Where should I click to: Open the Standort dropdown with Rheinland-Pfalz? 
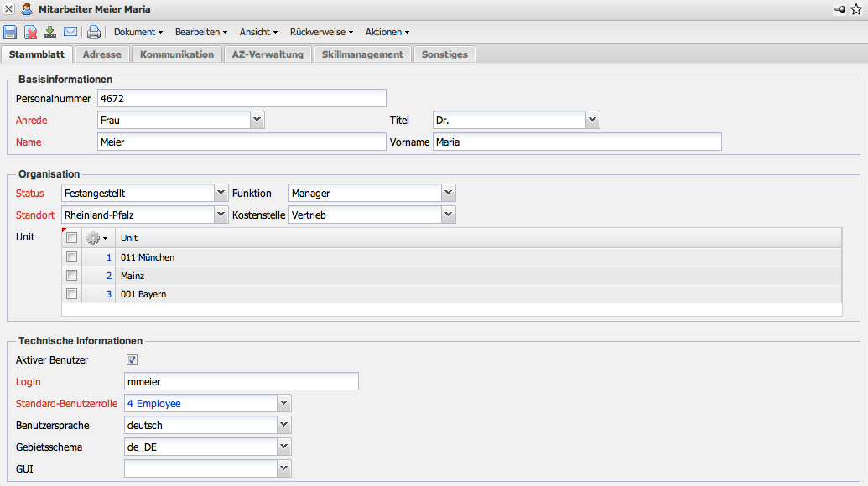tap(221, 215)
